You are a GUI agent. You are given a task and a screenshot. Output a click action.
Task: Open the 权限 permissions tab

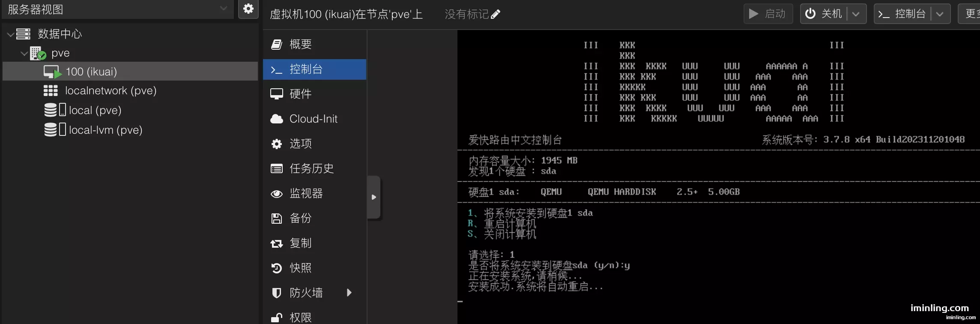tap(314, 316)
